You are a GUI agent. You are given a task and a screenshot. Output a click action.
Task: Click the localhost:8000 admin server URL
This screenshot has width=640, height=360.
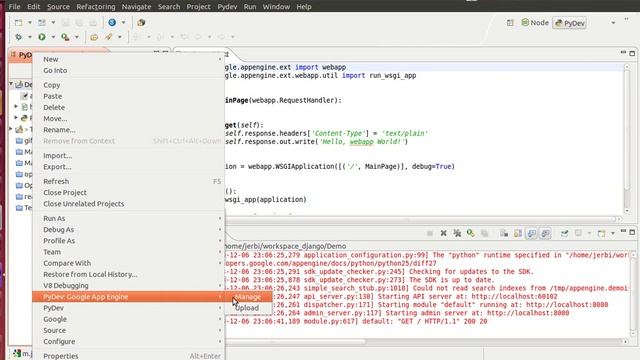[528, 313]
